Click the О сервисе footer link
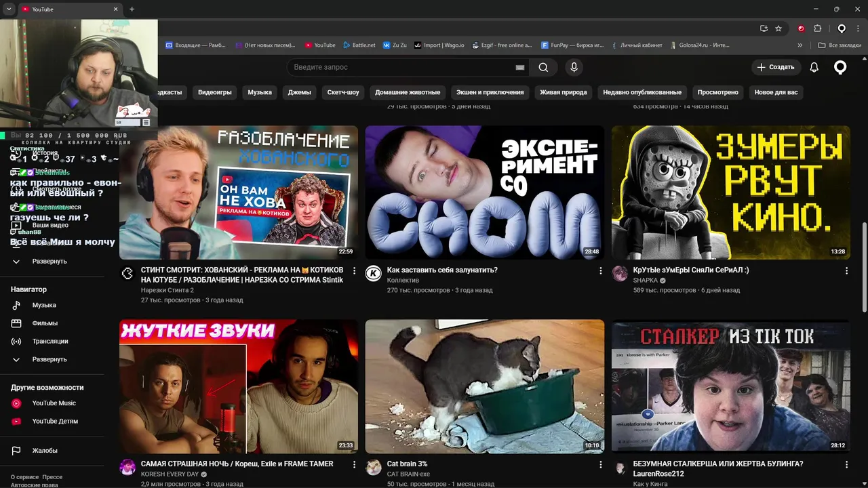This screenshot has height=488, width=868. tap(24, 477)
